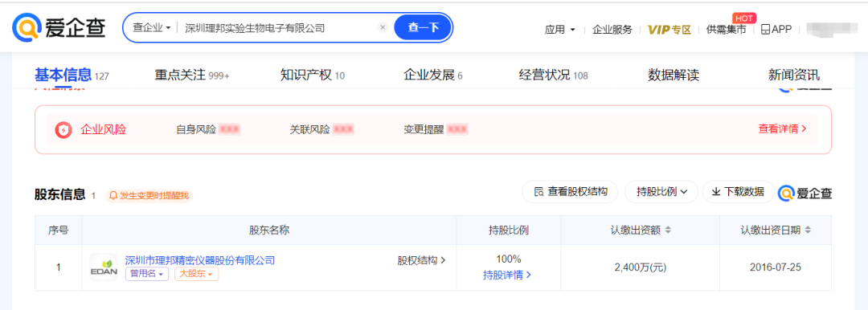
Task: Click the 查一下 search button
Action: (x=423, y=27)
